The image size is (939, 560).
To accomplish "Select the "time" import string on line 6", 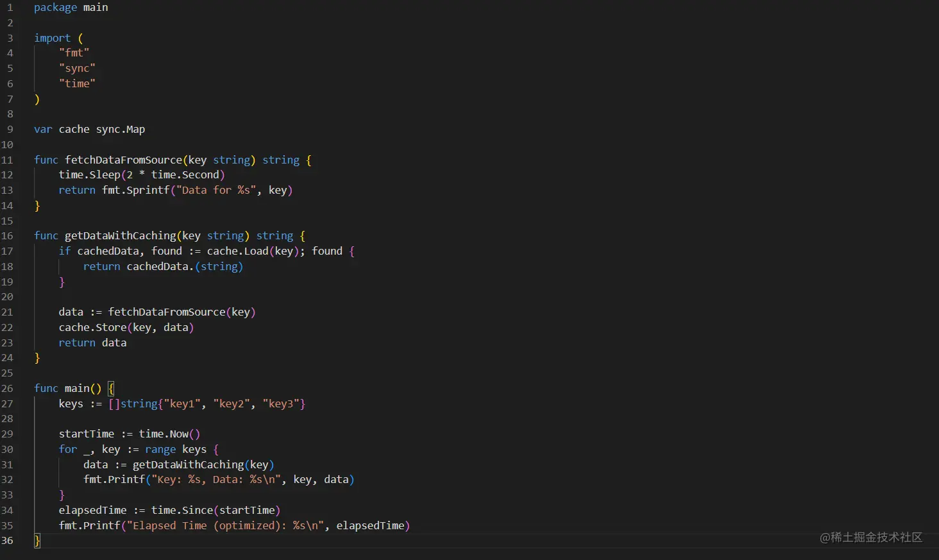I will click(x=77, y=83).
